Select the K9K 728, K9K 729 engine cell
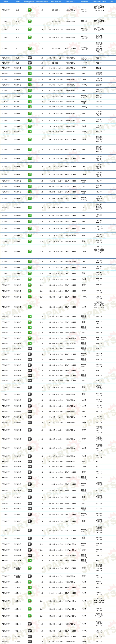The image size is (116, 644). 99,354
